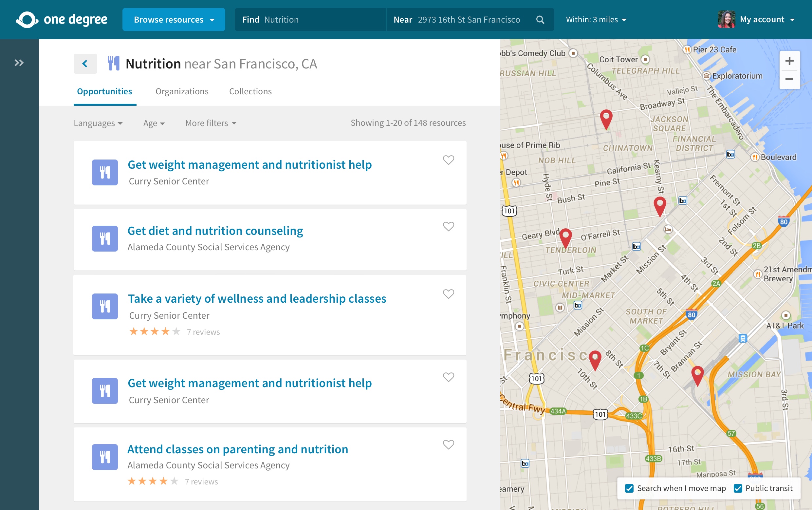Click the Browse resources button
The height and width of the screenshot is (510, 812).
point(174,20)
